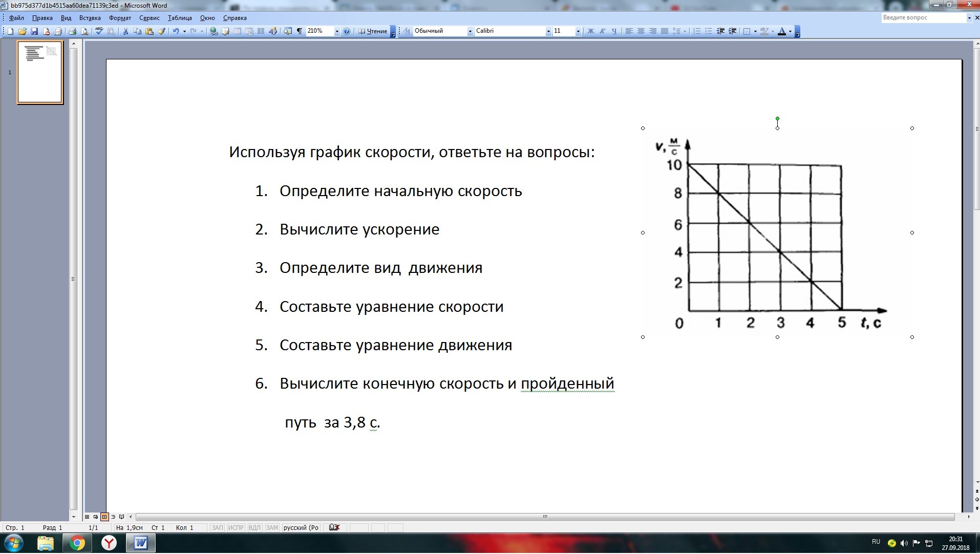Open the Zoom level dropdown
The width and height of the screenshot is (980, 554).
pos(336,31)
